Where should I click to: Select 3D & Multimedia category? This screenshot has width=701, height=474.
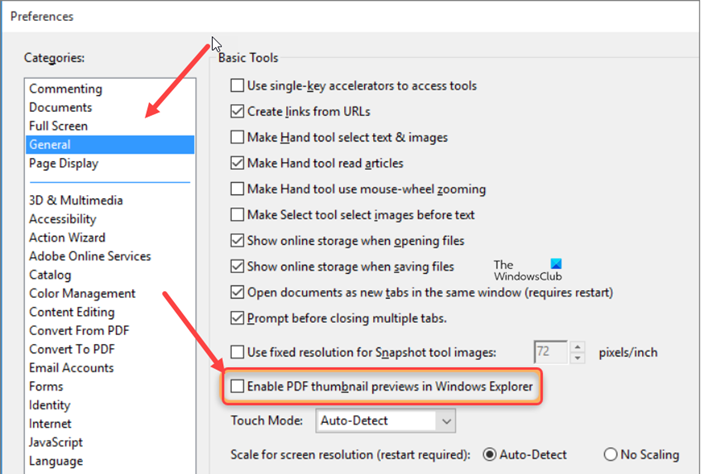(76, 200)
